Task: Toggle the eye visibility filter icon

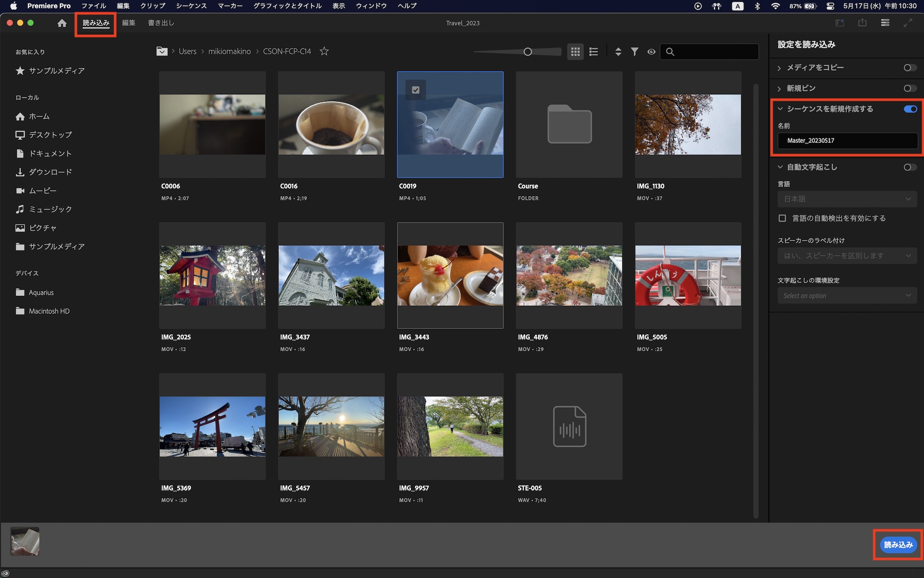Action: click(651, 52)
